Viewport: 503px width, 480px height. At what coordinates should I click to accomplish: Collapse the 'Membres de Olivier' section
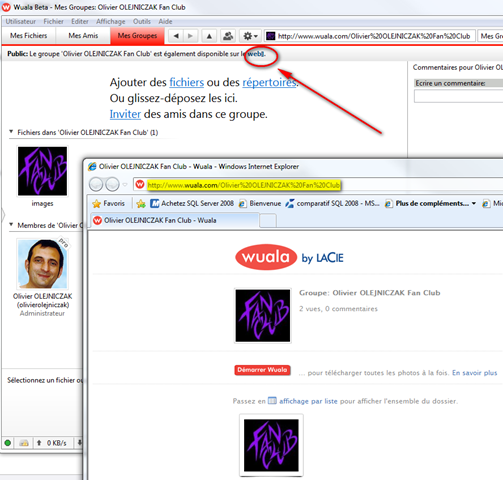pos(11,225)
